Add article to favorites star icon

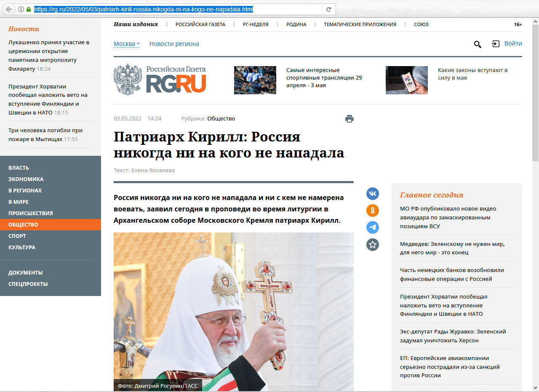373,244
